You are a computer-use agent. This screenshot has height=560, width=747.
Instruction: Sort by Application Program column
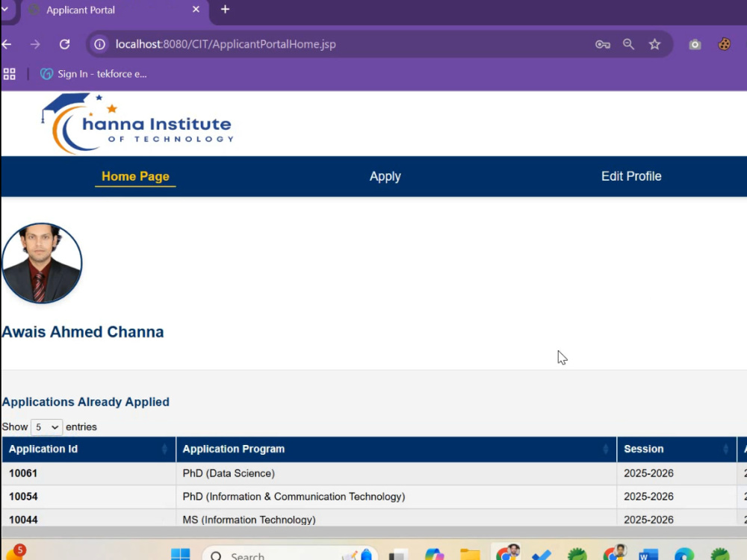(x=397, y=449)
